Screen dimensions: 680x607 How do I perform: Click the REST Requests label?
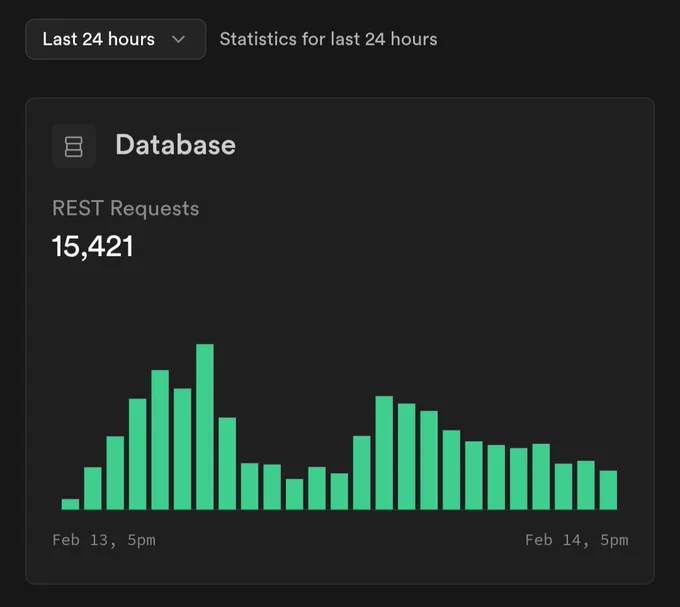126,209
